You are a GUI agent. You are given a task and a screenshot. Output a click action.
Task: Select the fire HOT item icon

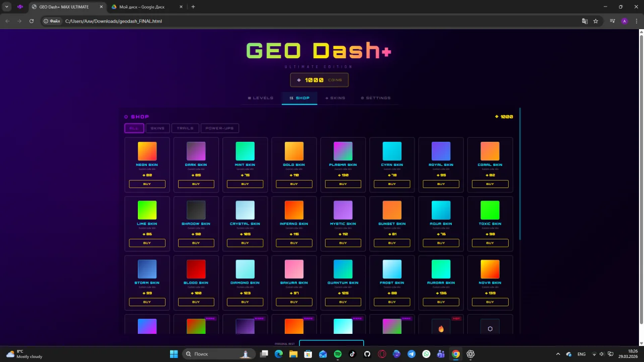pyautogui.click(x=441, y=329)
